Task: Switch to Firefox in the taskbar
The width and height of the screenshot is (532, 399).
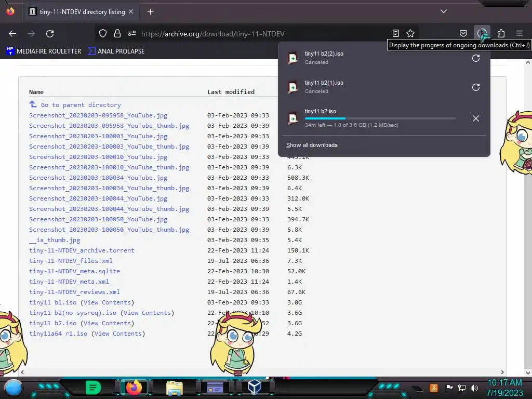Action: click(134, 388)
